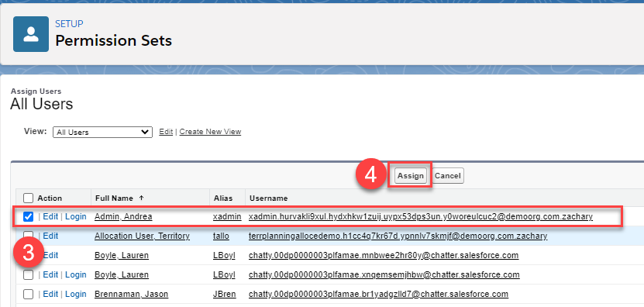Click the Alias column header

(223, 198)
